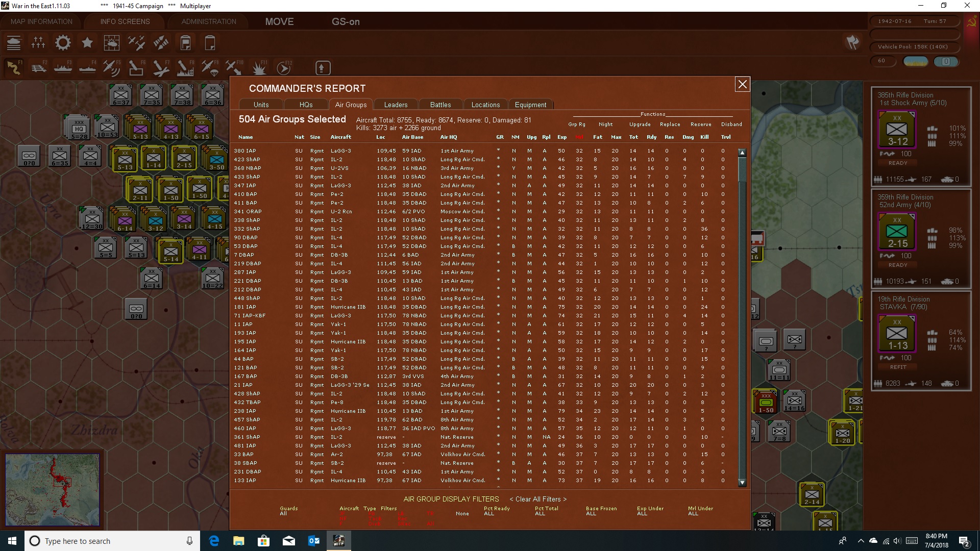This screenshot has height=551, width=980.
Task: Open Microsoft Edge from taskbar
Action: (x=214, y=541)
